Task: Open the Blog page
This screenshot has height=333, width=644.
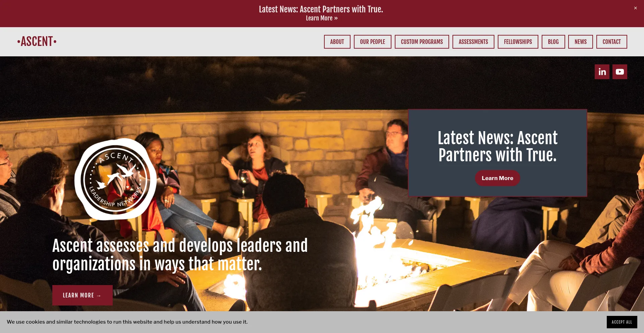Action: [x=553, y=42]
